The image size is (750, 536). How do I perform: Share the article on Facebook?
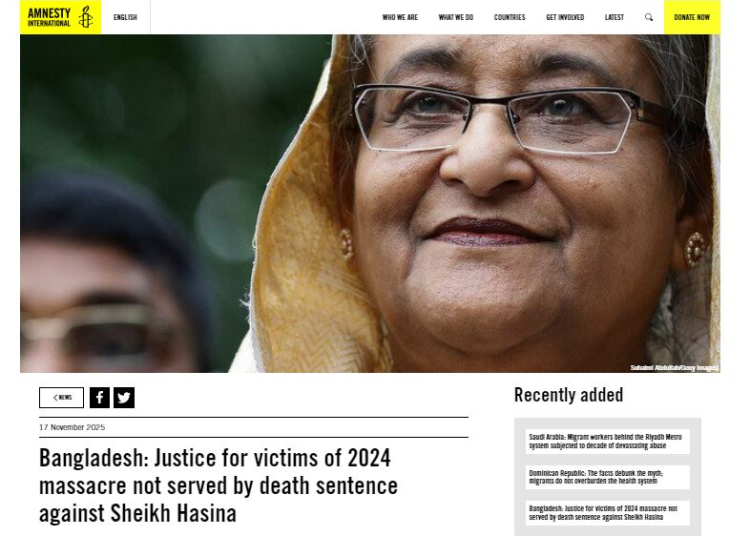(x=99, y=397)
